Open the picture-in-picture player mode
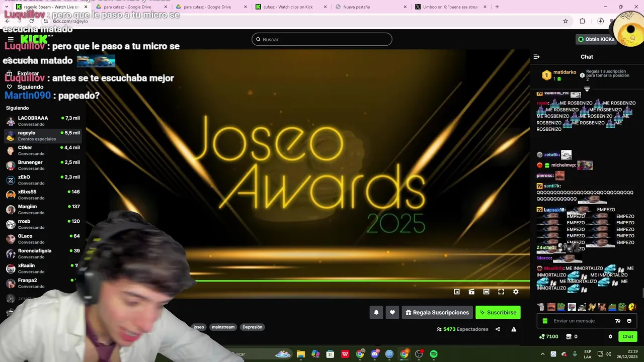This screenshot has width=644, height=362. [x=457, y=292]
